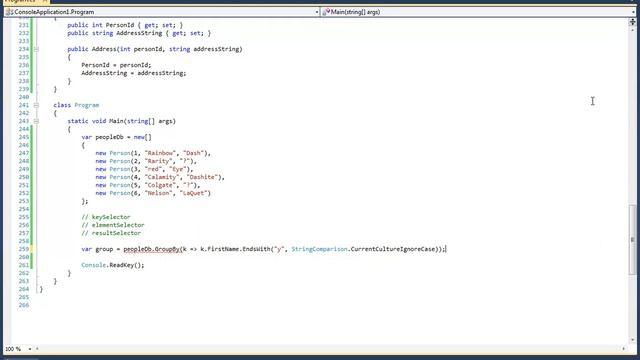
Task: Click 'StringComparison' type name
Action: point(319,249)
